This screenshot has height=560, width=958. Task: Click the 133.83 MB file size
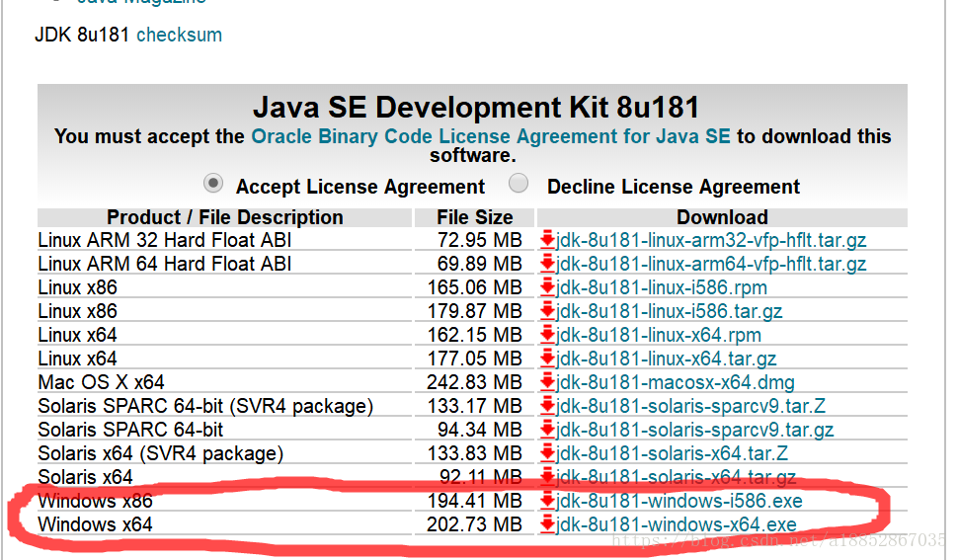click(475, 453)
